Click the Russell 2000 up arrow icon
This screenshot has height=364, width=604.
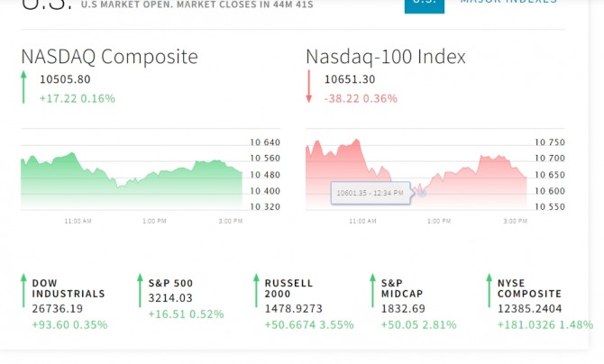click(256, 292)
